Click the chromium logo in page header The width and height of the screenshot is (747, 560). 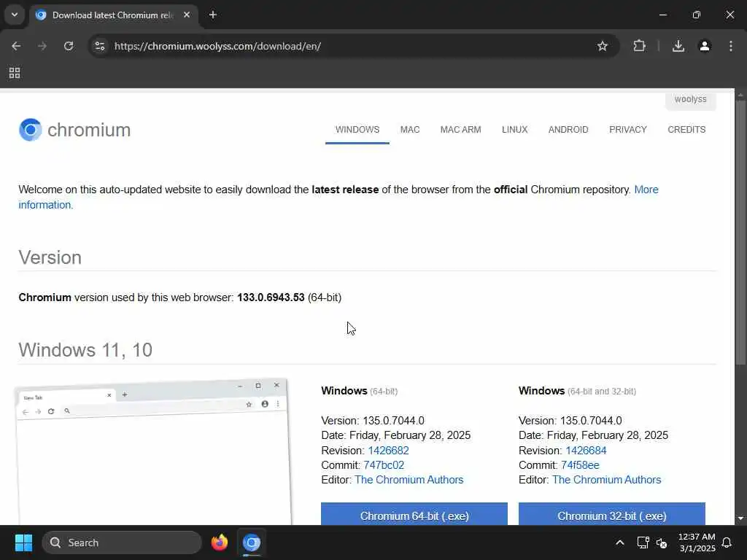click(75, 130)
